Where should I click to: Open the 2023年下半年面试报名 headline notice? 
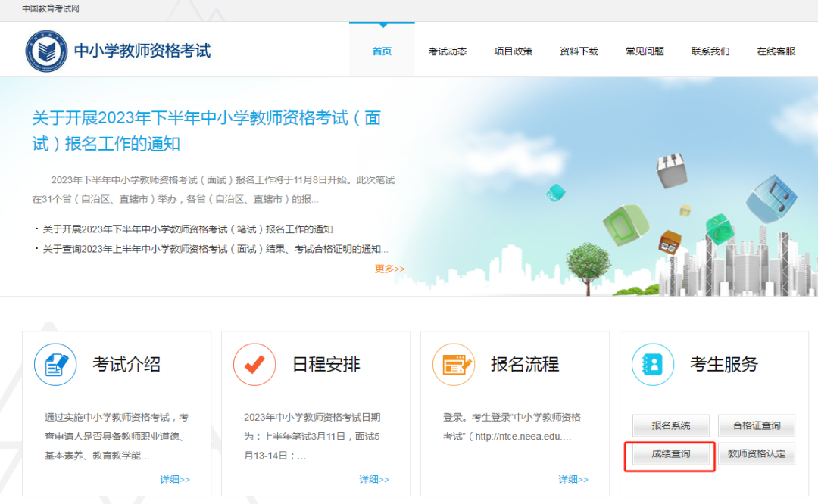pyautogui.click(x=207, y=130)
